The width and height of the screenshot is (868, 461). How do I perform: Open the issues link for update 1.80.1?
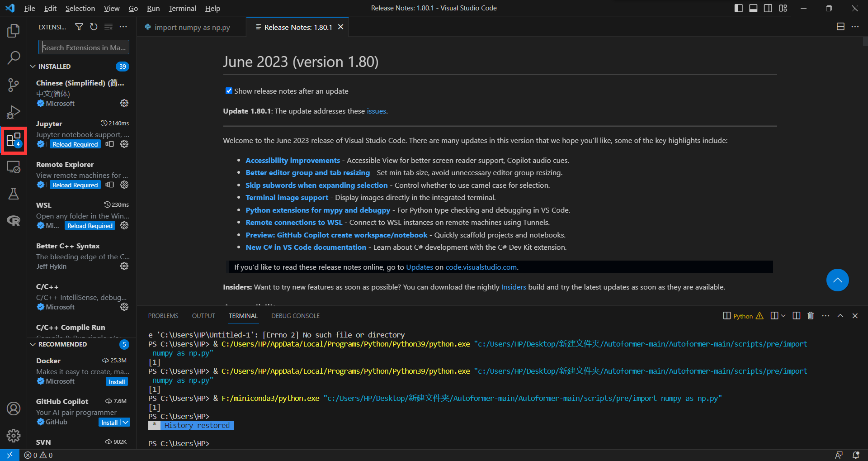point(376,111)
